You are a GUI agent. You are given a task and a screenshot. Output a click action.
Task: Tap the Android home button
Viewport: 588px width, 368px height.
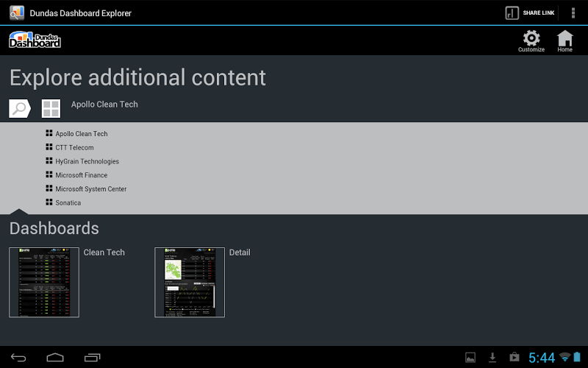coord(55,358)
